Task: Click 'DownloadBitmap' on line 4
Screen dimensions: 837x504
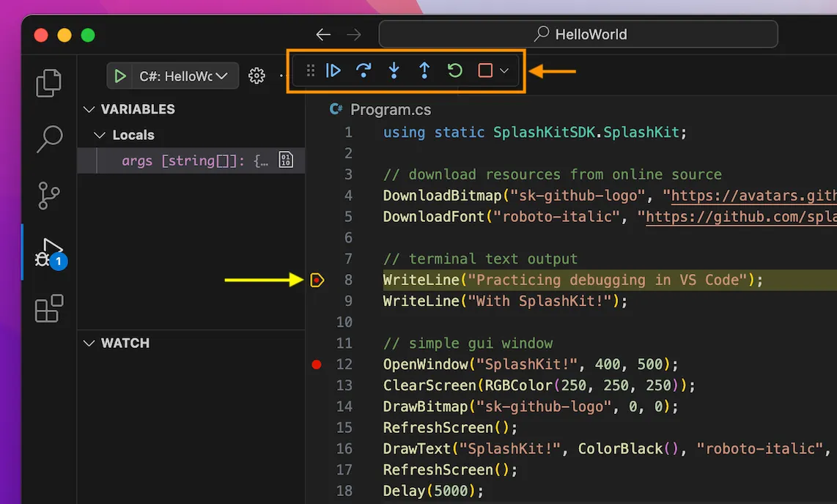Action: (x=443, y=196)
